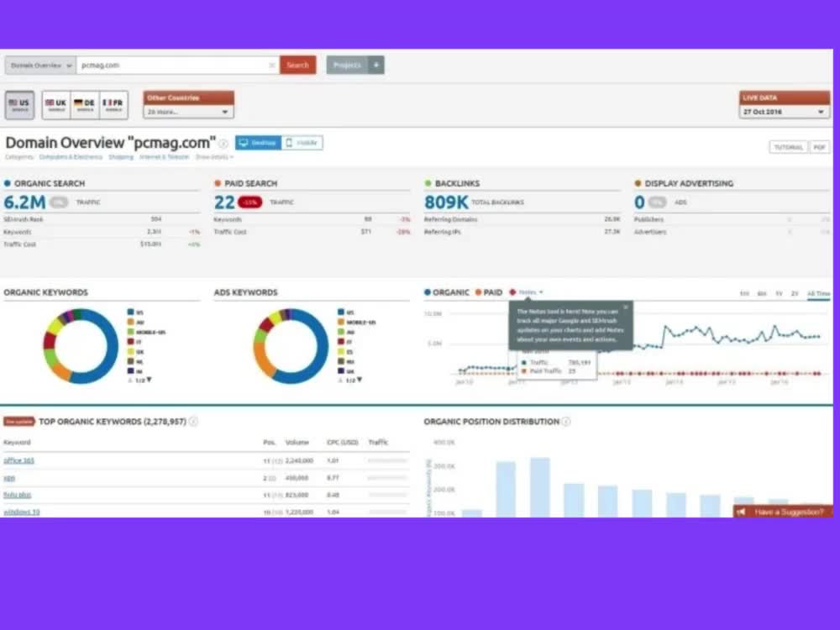Open the office 365 keyword link
840x630 pixels.
click(x=18, y=460)
